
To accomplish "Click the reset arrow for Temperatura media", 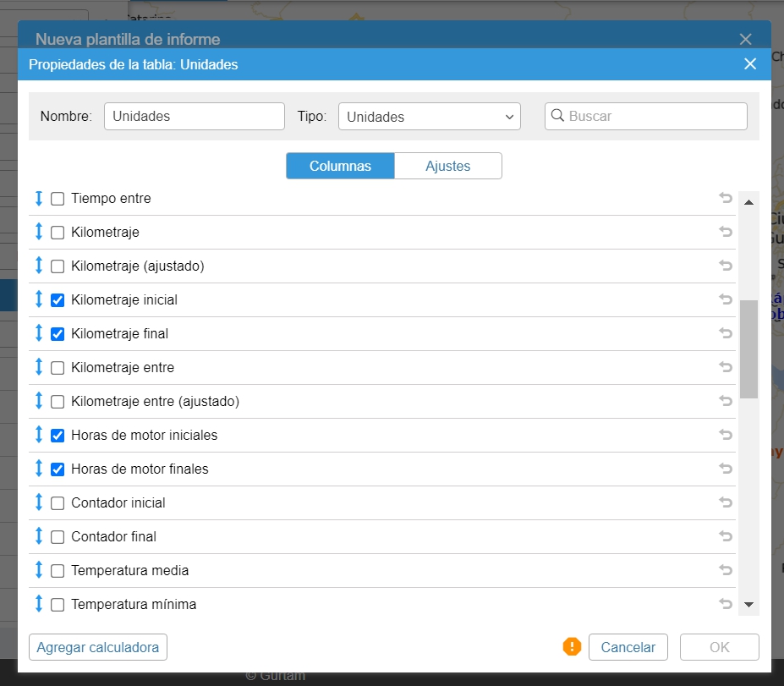I will pyautogui.click(x=725, y=570).
